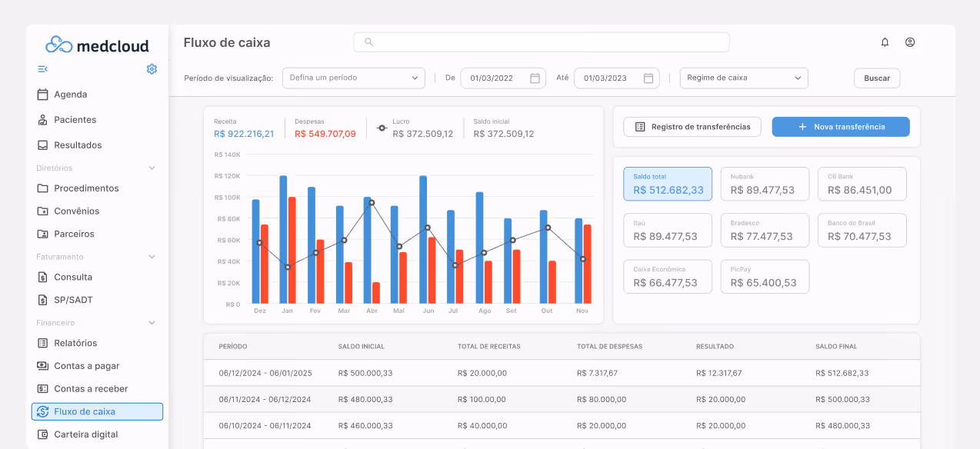Open the user profile icon top right
Image resolution: width=980 pixels, height=449 pixels.
point(910,42)
